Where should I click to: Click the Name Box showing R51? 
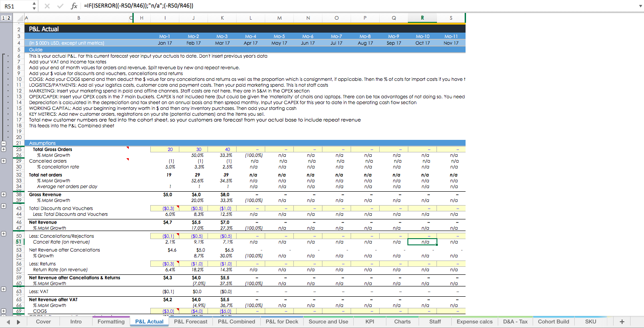17,6
